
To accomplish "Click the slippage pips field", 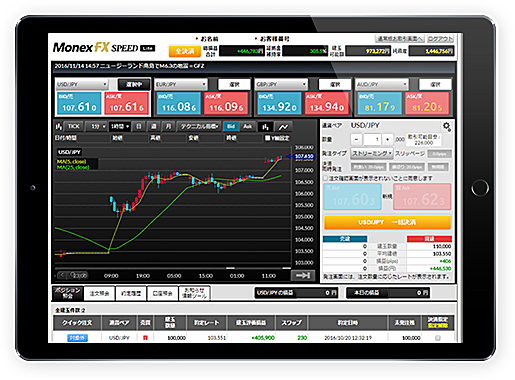I will pos(440,154).
